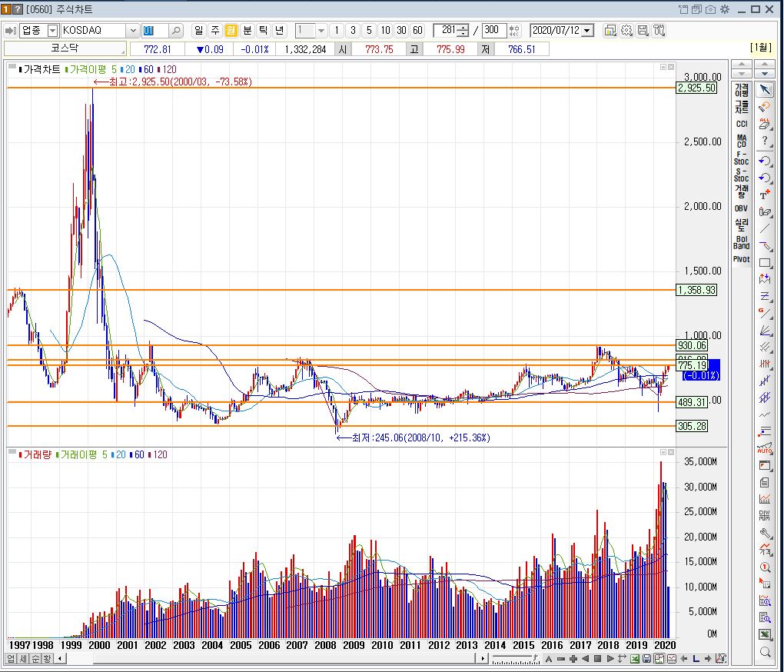Click the export to Excel icon
784x672 pixels.
click(x=634, y=658)
